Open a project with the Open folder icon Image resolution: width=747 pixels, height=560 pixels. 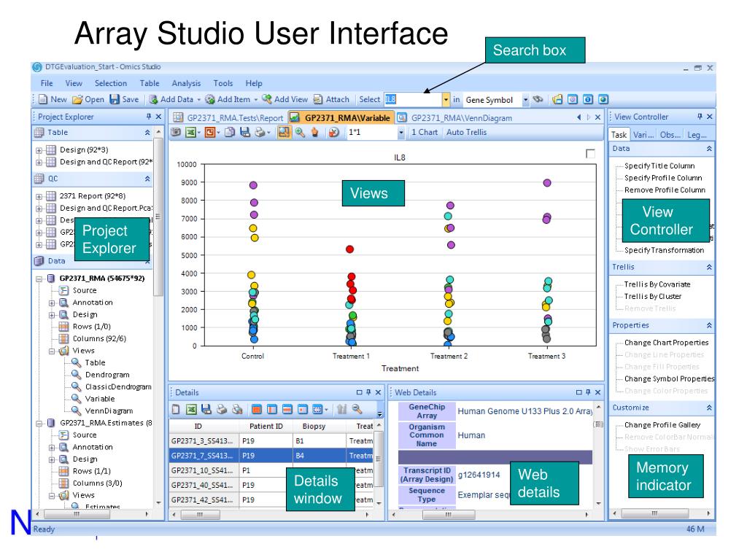pos(77,99)
